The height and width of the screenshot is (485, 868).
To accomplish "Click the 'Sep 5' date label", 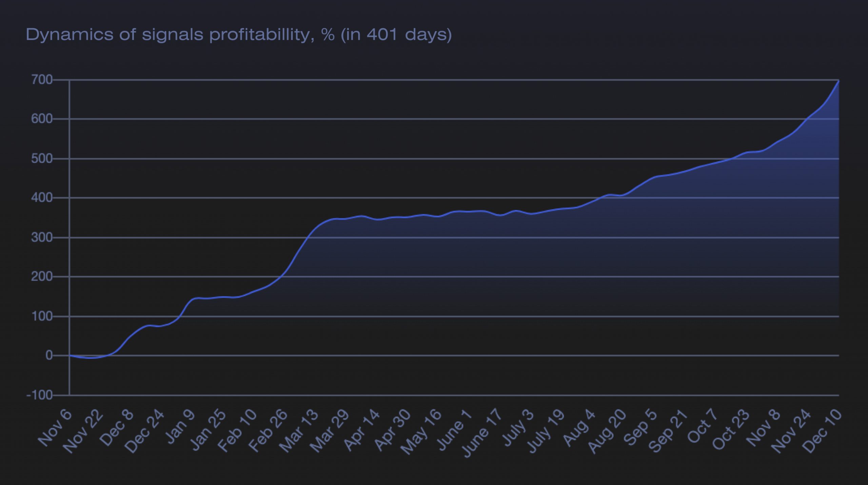I will click(641, 427).
